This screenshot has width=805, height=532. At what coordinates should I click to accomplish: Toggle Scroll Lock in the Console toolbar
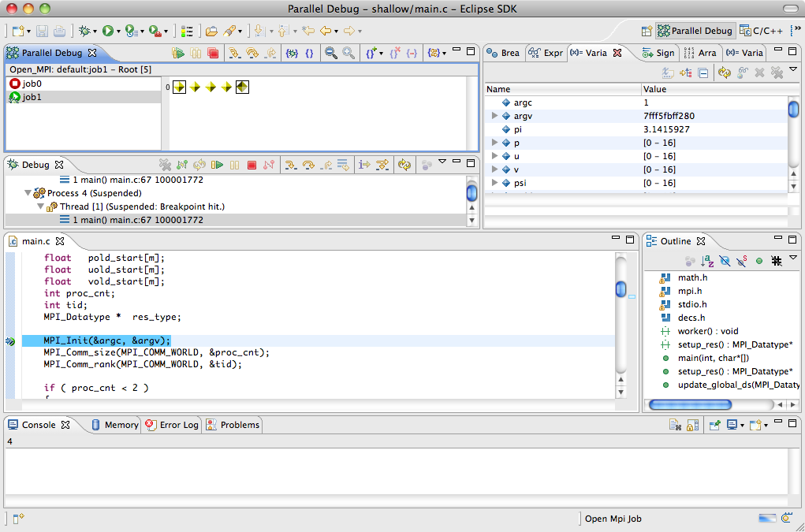coord(692,425)
